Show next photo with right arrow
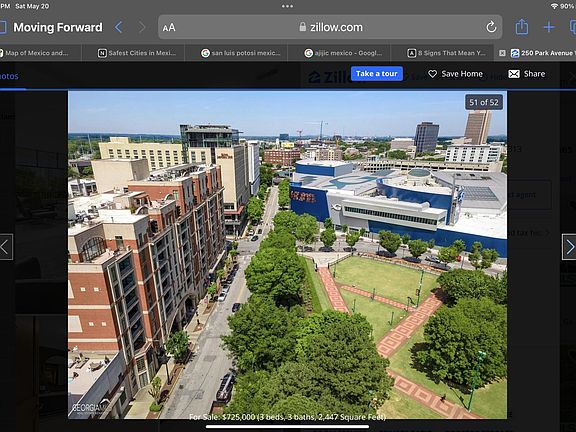Screen dimensions: 576x432 click(569, 247)
